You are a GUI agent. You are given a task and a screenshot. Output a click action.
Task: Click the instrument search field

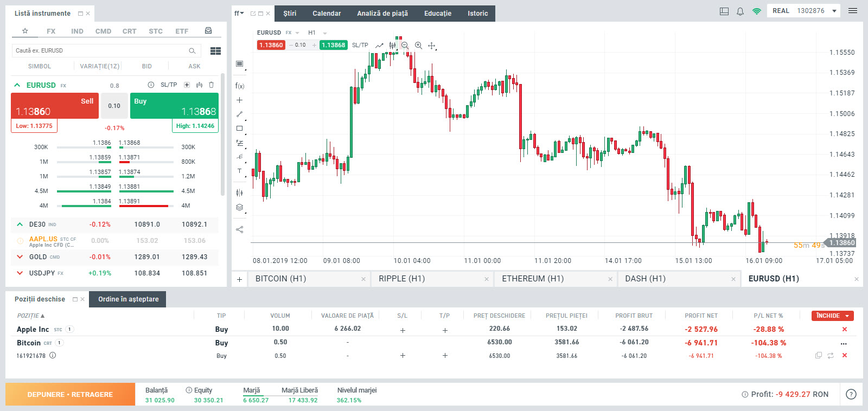point(106,50)
